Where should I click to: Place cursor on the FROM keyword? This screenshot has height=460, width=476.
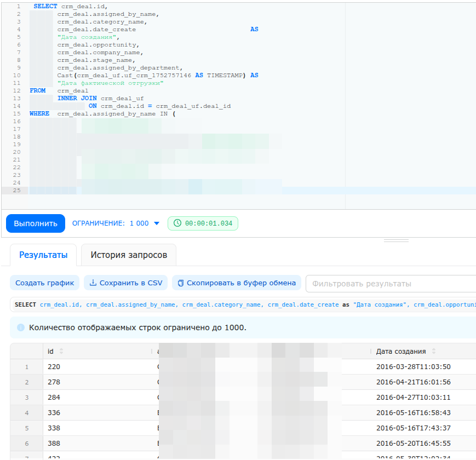point(38,91)
